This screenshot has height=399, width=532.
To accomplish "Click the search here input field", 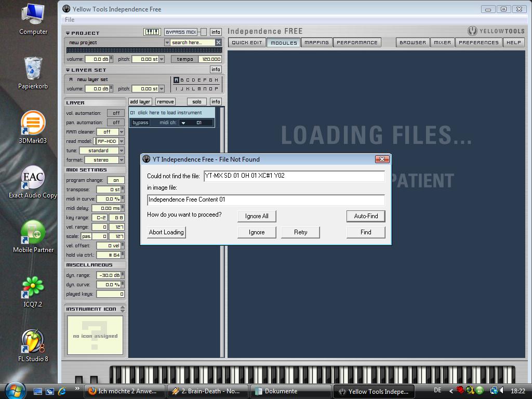I will point(192,43).
